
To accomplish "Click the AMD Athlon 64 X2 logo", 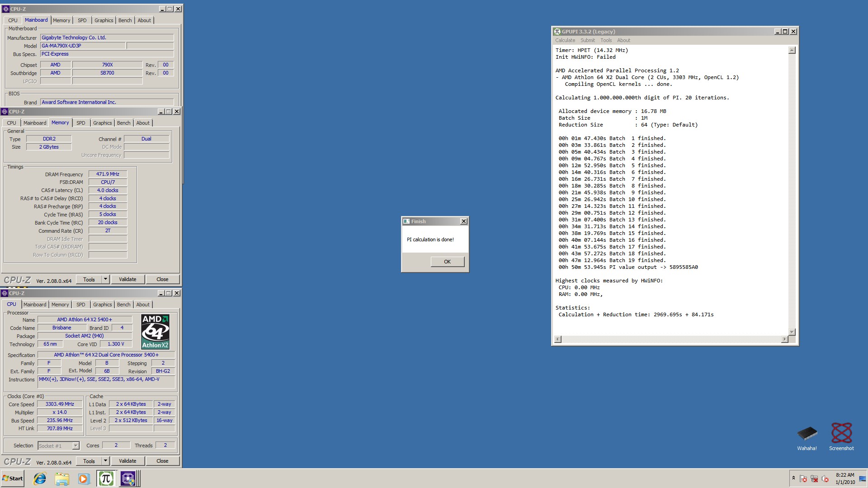I will [x=155, y=332].
